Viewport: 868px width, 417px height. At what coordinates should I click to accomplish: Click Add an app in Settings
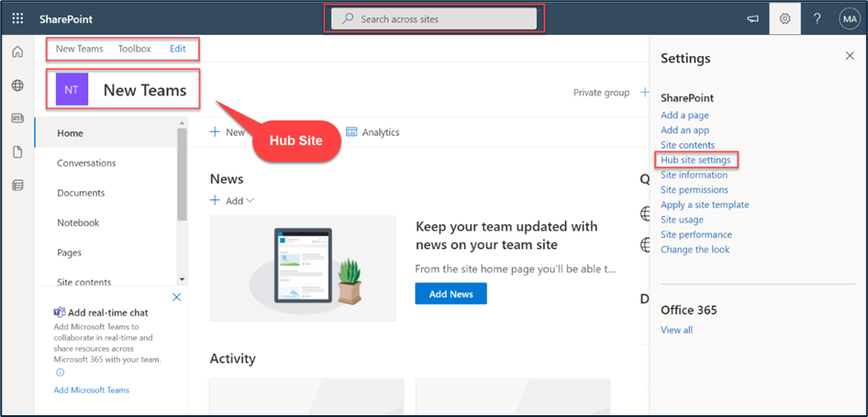point(684,130)
